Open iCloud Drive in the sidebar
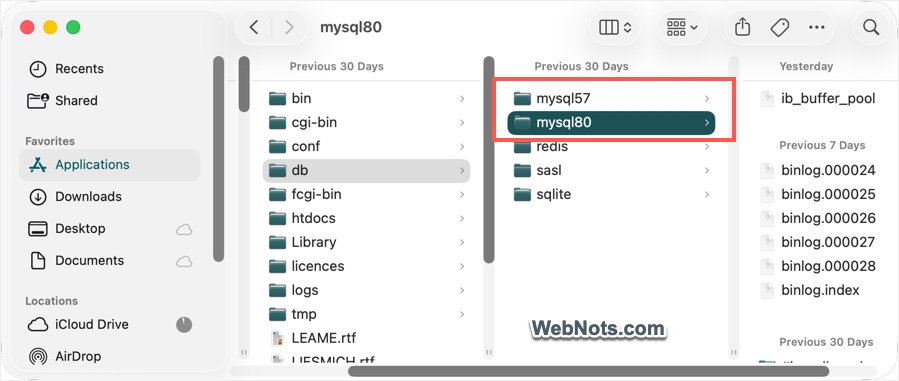Screen dimensions: 899x381 (109, 325)
